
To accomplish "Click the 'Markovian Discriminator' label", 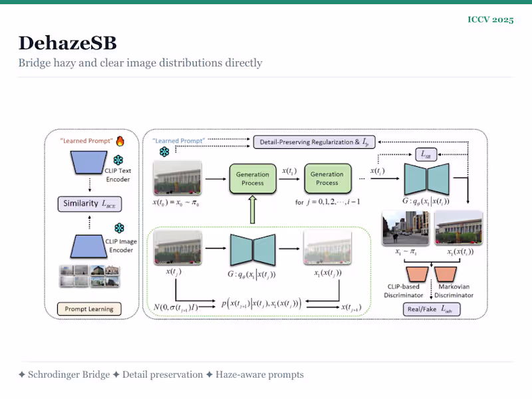I will (454, 291).
